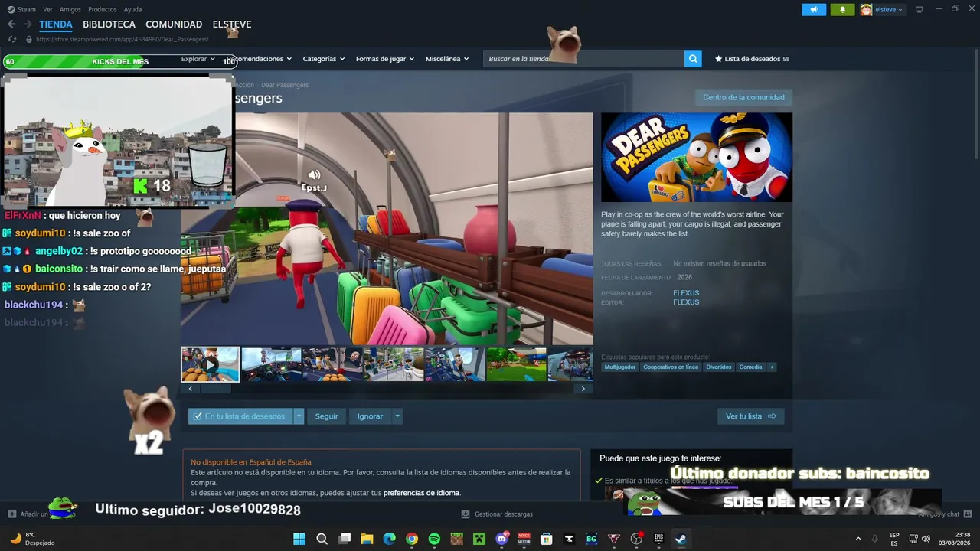Screen dimensions: 980x551
Task: Show hidden system tray icons
Action: 858,539
